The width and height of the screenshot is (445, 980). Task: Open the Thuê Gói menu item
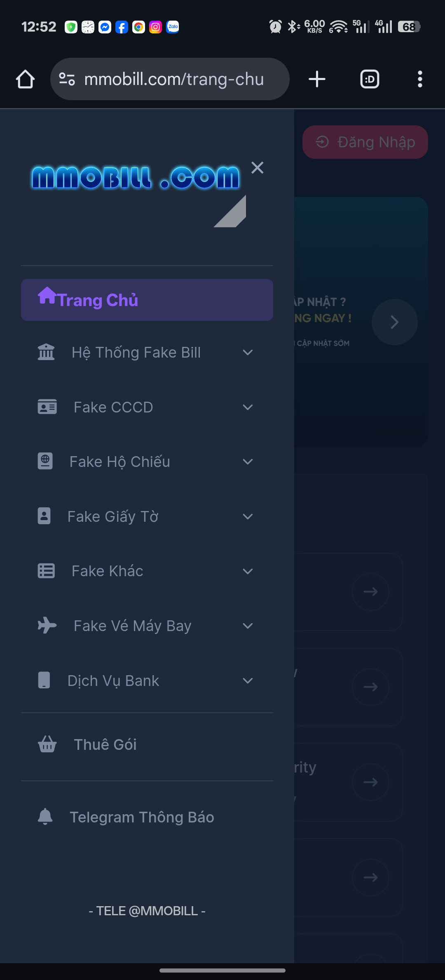(x=105, y=744)
